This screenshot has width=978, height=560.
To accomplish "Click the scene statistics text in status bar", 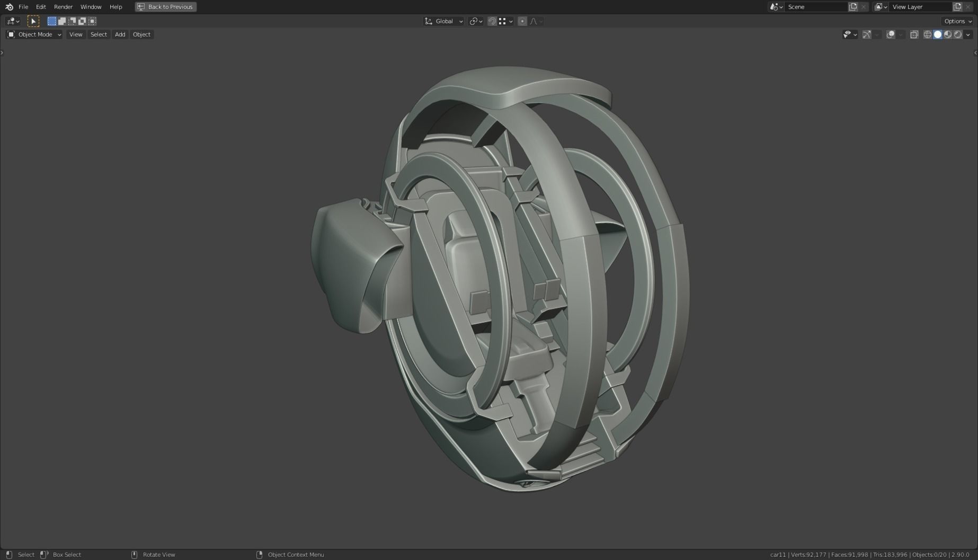I will point(869,555).
